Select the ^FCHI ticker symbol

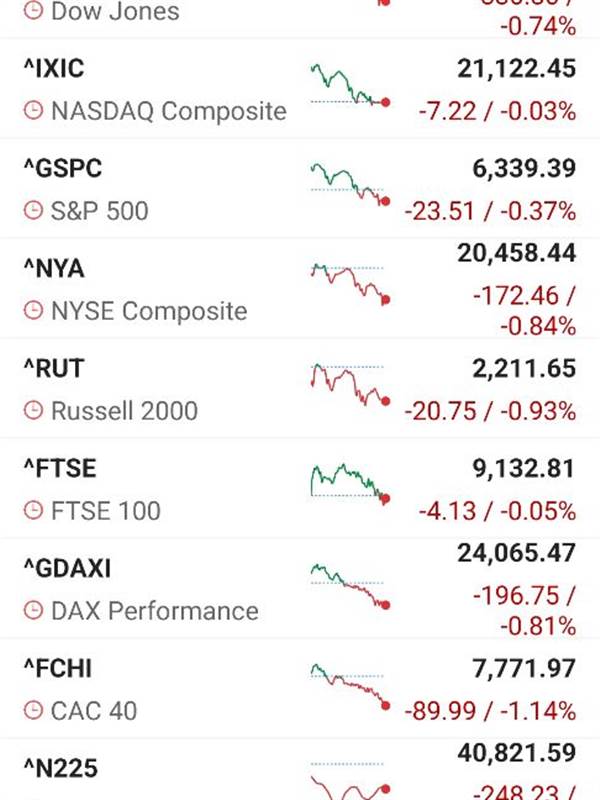coord(58,668)
